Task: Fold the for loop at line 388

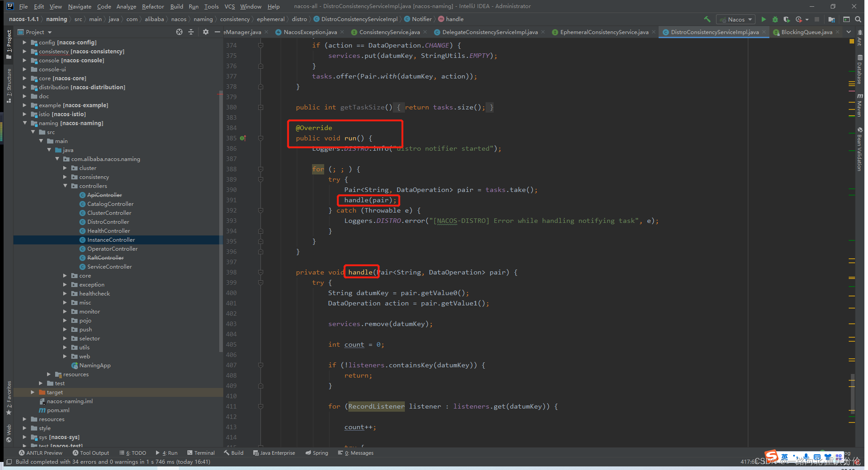Action: [260, 169]
